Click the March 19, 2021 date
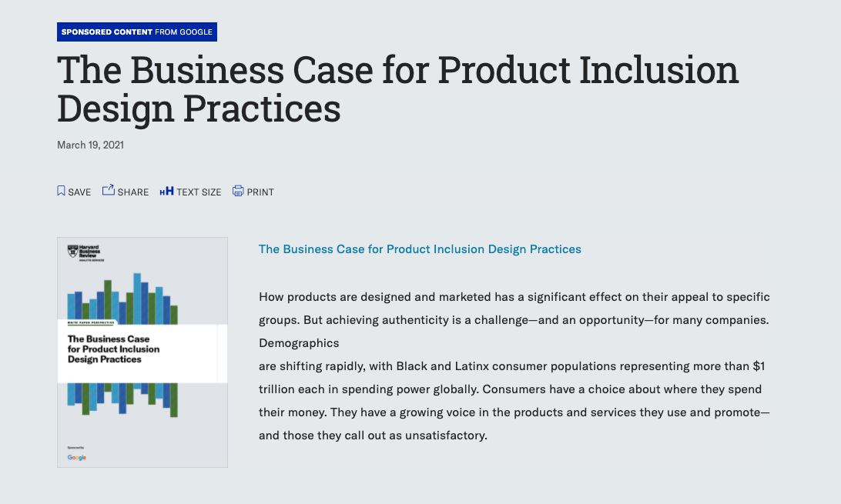The width and height of the screenshot is (841, 504). coord(90,145)
